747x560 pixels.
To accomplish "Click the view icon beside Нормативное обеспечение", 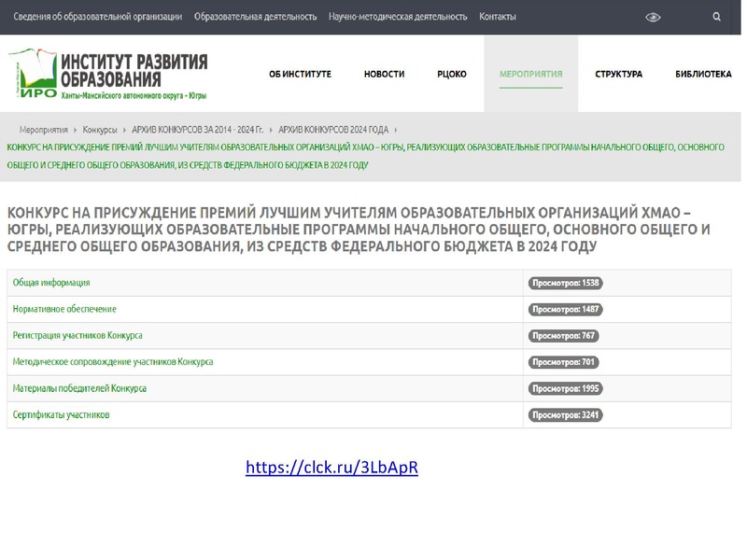I will pos(565,308).
